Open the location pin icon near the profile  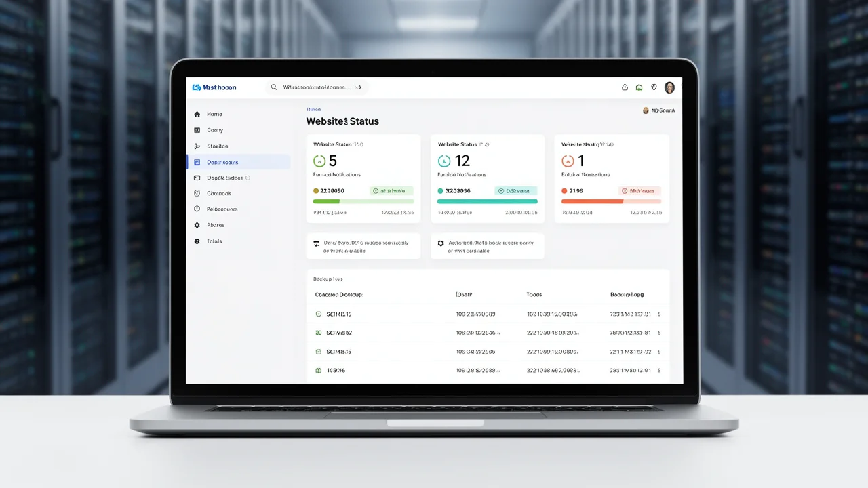coord(654,87)
